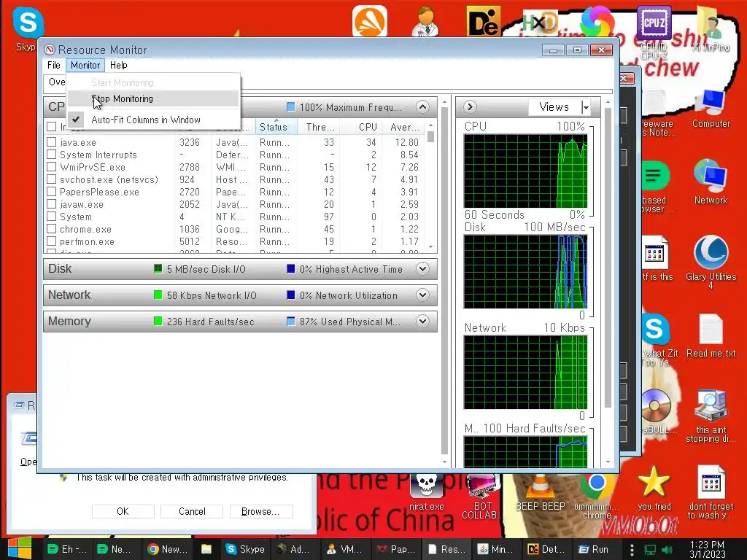Image resolution: width=747 pixels, height=560 pixels.
Task: Check the chrome.exe checkbox
Action: (x=52, y=228)
